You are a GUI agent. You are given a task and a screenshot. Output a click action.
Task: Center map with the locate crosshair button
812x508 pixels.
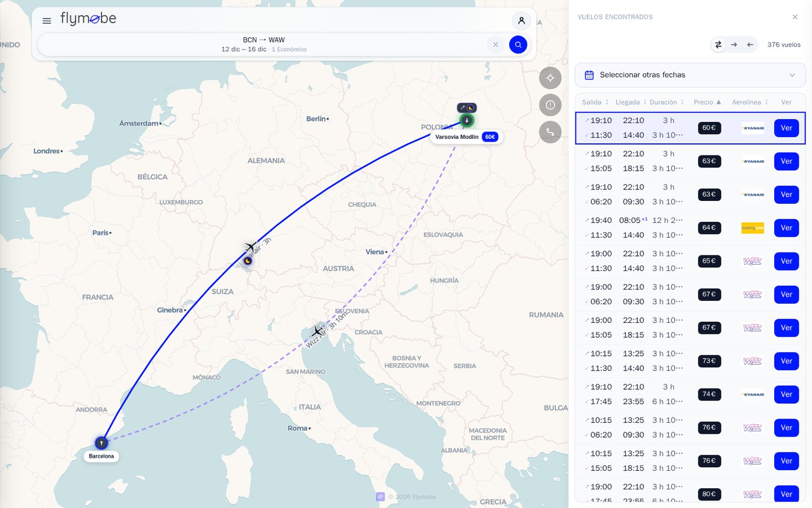[x=550, y=78]
